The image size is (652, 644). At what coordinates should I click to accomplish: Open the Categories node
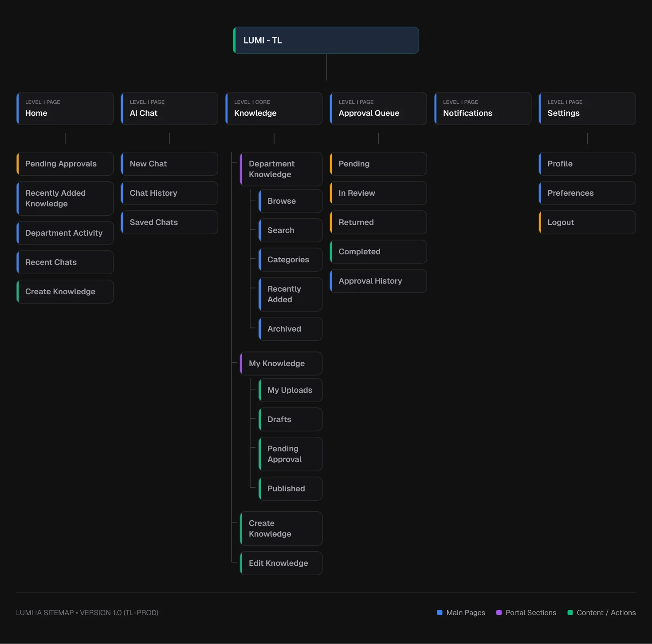pos(291,260)
